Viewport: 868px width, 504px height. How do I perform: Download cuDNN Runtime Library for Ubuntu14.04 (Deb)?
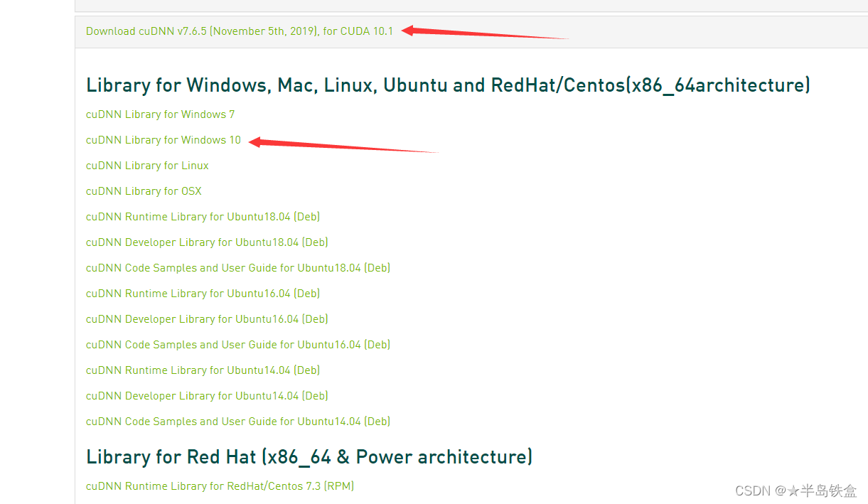click(x=203, y=370)
